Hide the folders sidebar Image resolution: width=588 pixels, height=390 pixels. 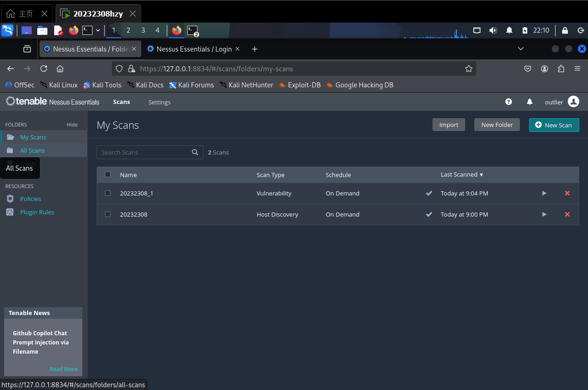pos(72,125)
